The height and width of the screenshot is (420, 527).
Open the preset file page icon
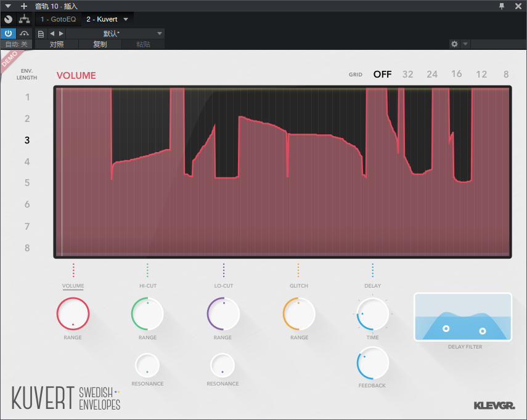pos(41,34)
